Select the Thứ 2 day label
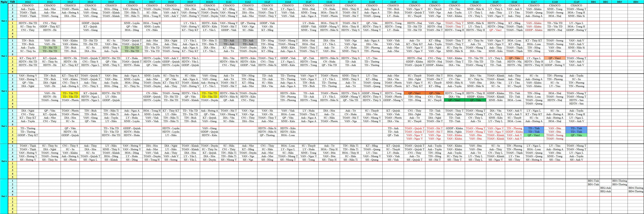This screenshot has width=644, height=214. pyautogui.click(x=4, y=21)
